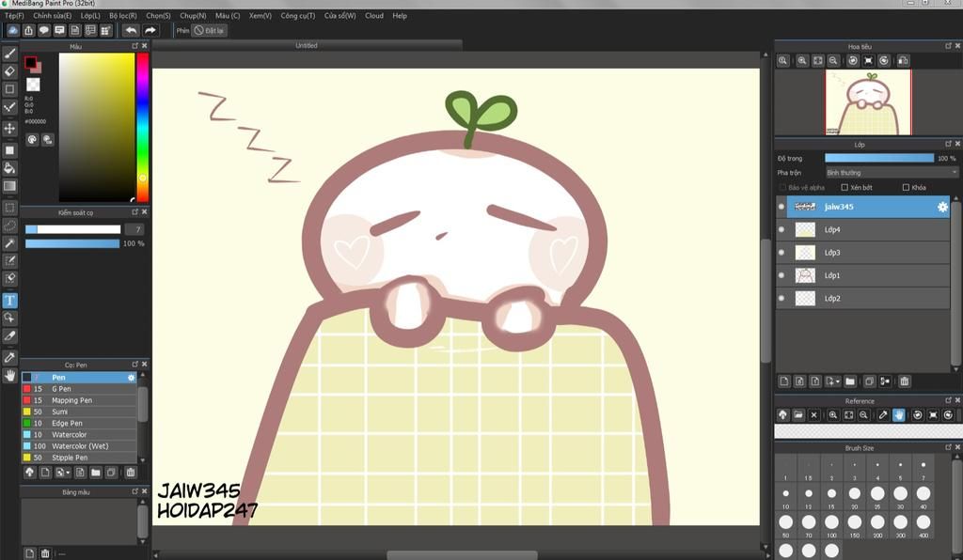Select the Edge Pen brush

pyautogui.click(x=79, y=423)
